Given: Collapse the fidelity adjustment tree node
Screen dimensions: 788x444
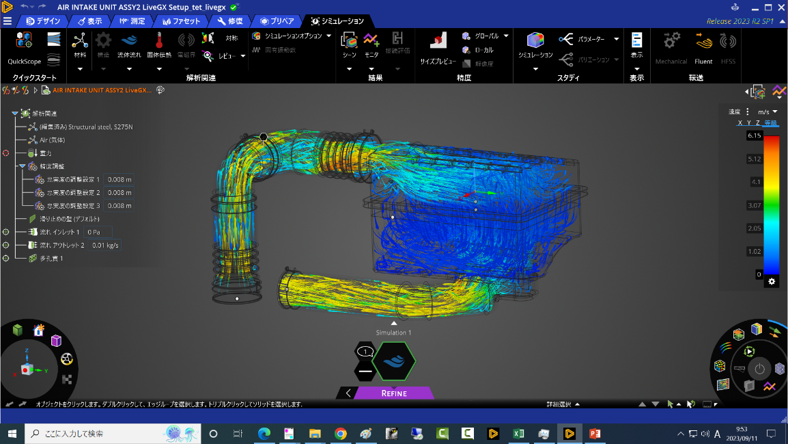Looking at the screenshot, I should (x=22, y=166).
